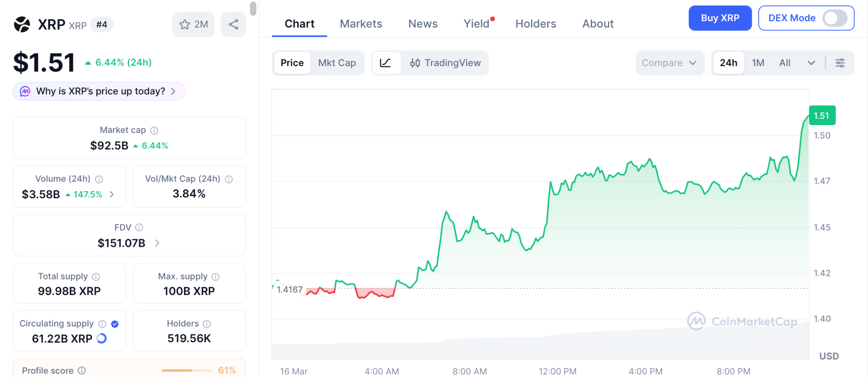This screenshot has height=377, width=868.
Task: Click the left panel scrollbar thumb
Action: point(253,8)
